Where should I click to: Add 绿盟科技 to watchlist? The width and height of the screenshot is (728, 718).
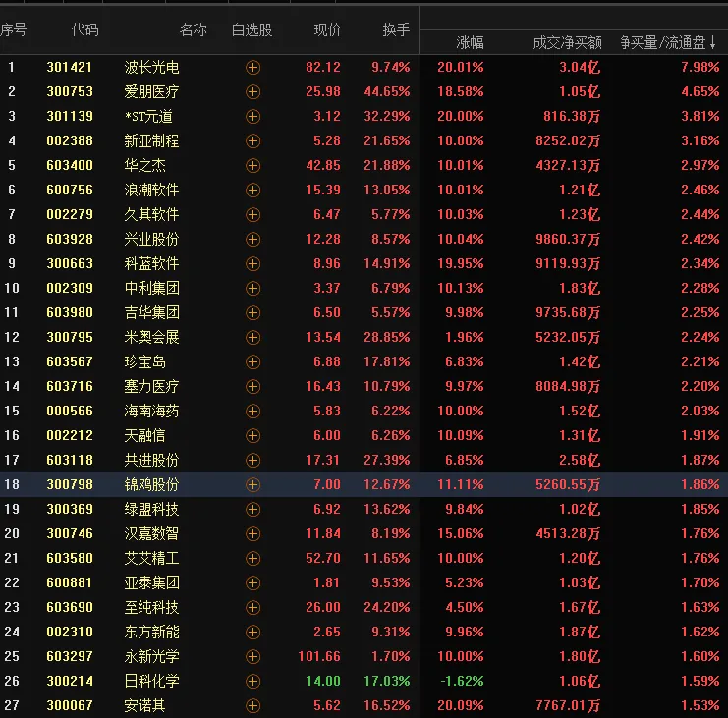click(252, 509)
